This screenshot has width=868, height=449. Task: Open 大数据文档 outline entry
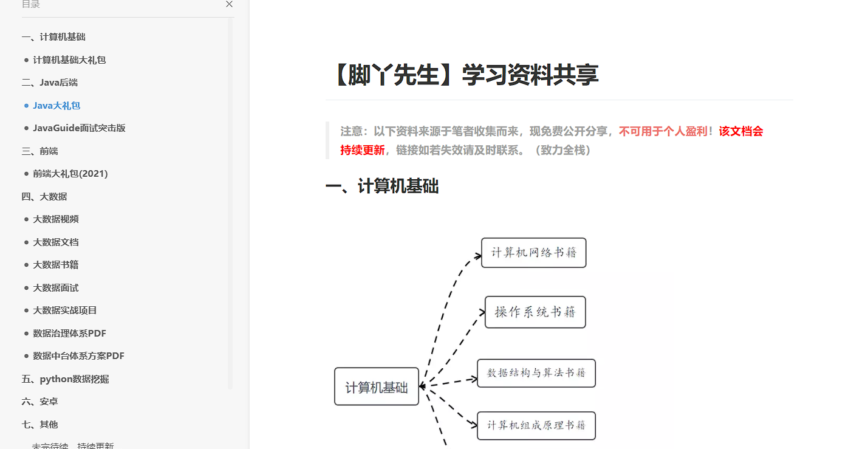56,242
